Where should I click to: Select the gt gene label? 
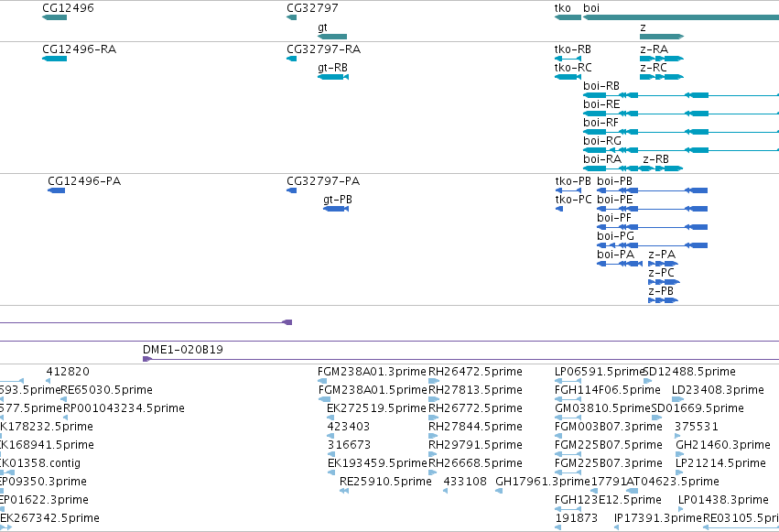click(x=322, y=27)
